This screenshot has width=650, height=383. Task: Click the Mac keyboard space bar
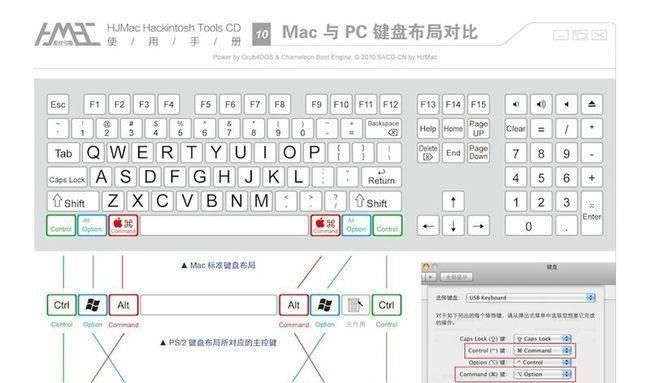[x=224, y=225]
